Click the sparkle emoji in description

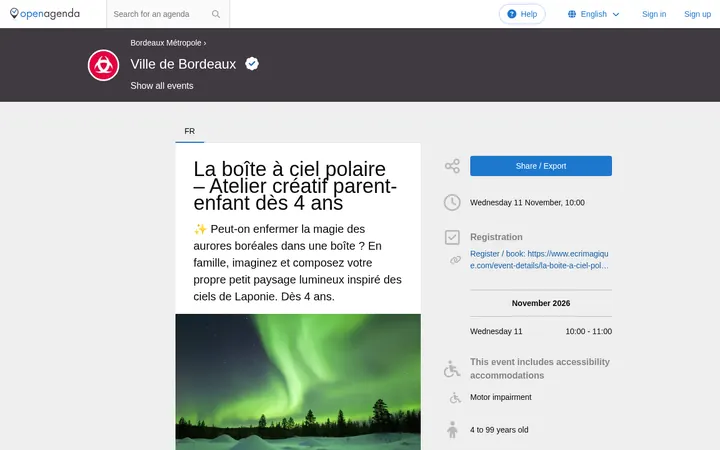coord(200,229)
